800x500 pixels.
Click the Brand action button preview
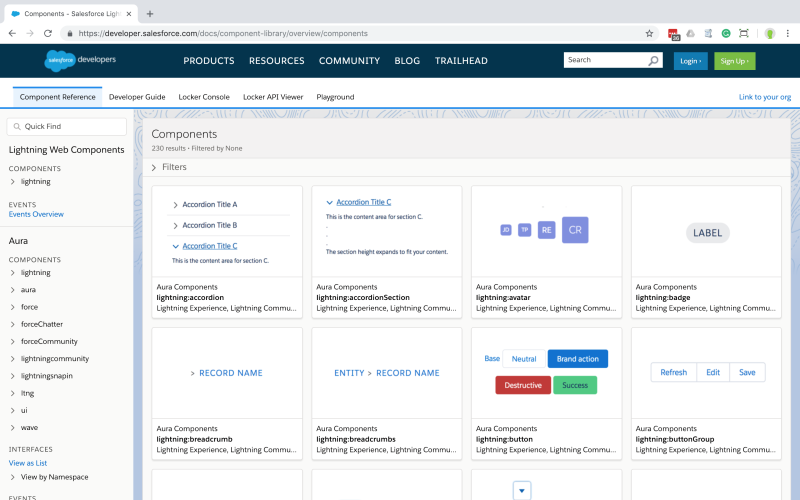578,359
